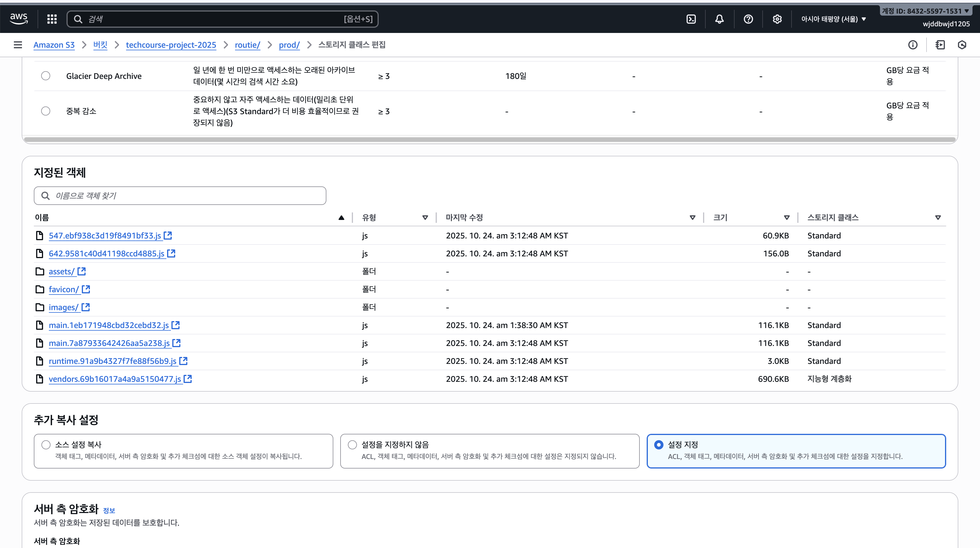This screenshot has width=980, height=548.
Task: Open AWS CloudShell terminal icon
Action: [x=691, y=19]
